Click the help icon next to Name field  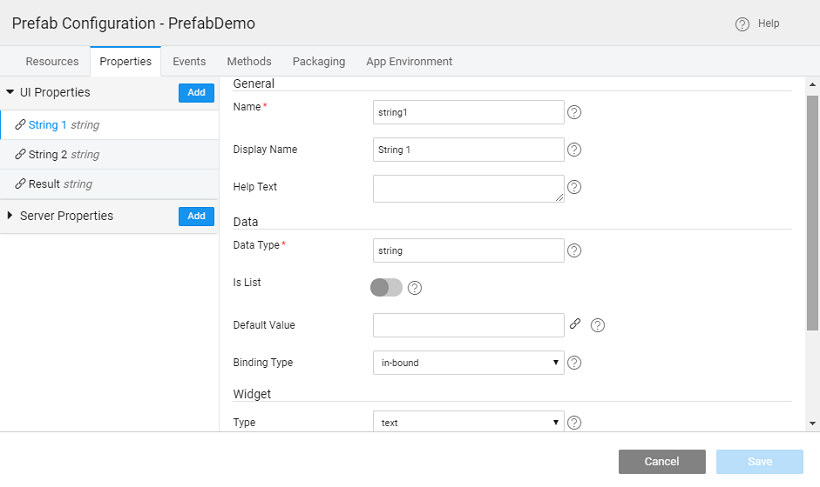point(574,112)
